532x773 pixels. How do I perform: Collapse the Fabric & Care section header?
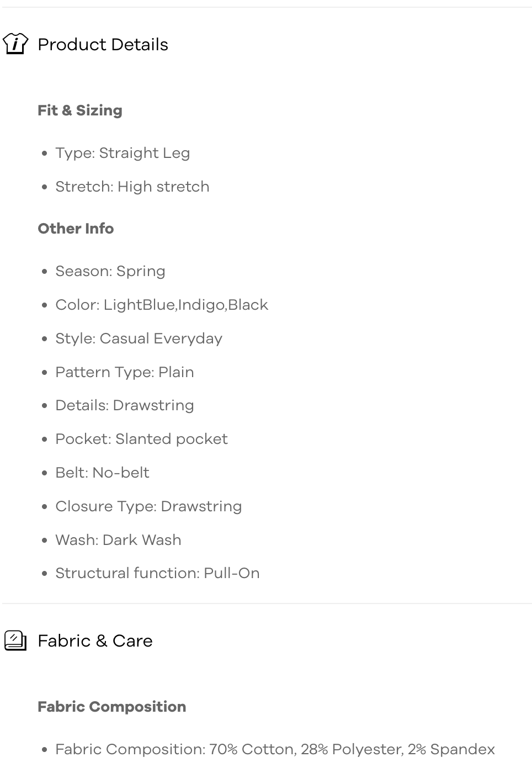click(95, 640)
